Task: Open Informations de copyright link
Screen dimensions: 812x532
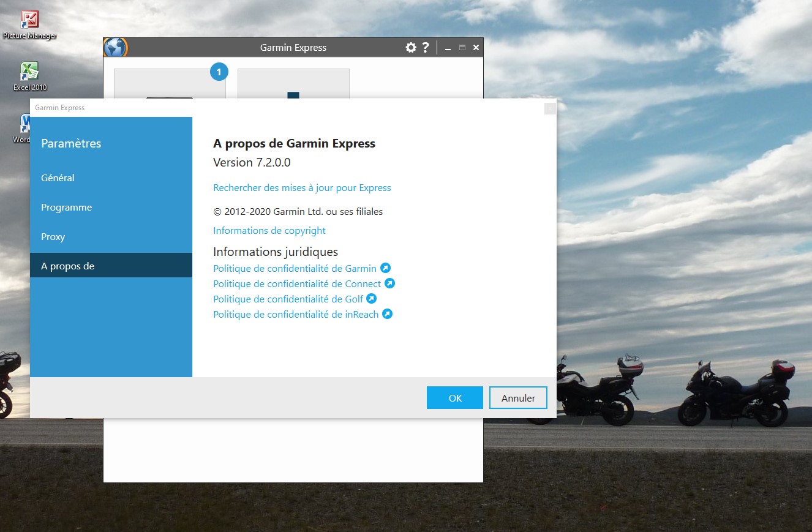Action: coord(269,231)
